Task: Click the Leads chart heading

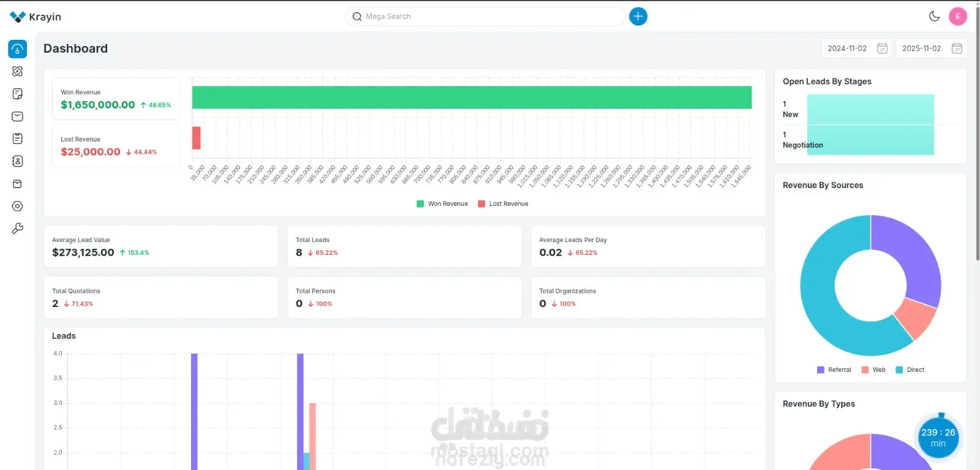Action: point(64,336)
